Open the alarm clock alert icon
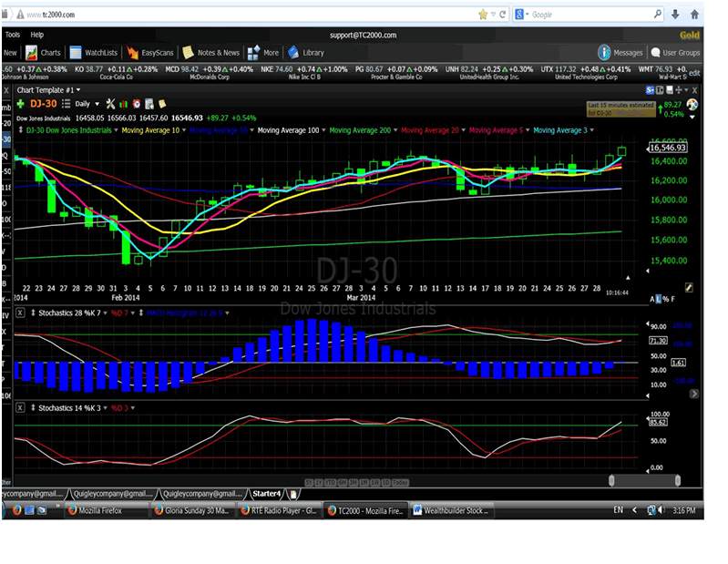 [136, 104]
